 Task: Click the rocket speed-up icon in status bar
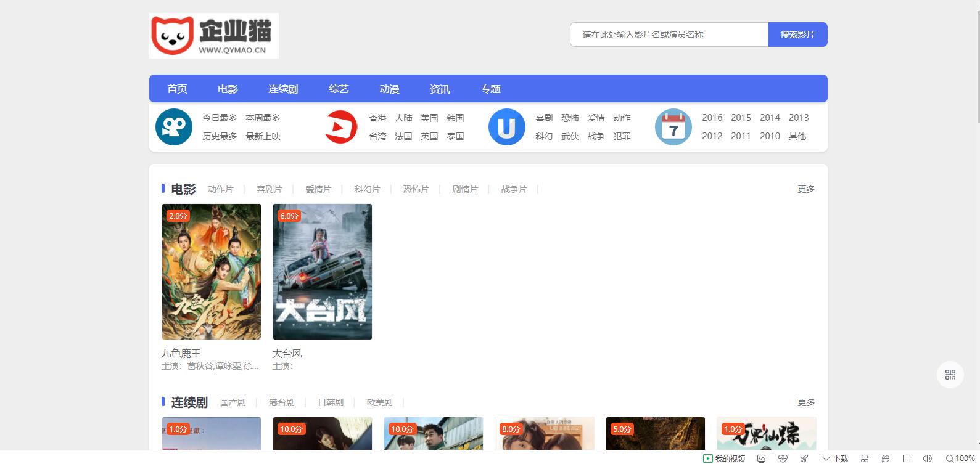pyautogui.click(x=804, y=458)
